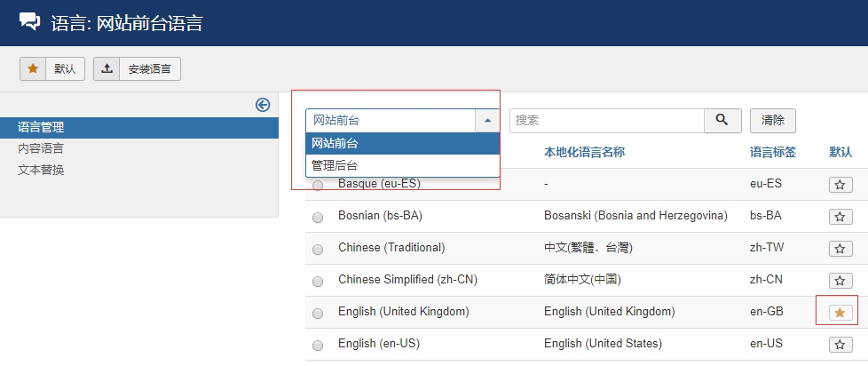Set English en-US as default via star
Viewport: 868px width, 366px height.
(x=840, y=345)
